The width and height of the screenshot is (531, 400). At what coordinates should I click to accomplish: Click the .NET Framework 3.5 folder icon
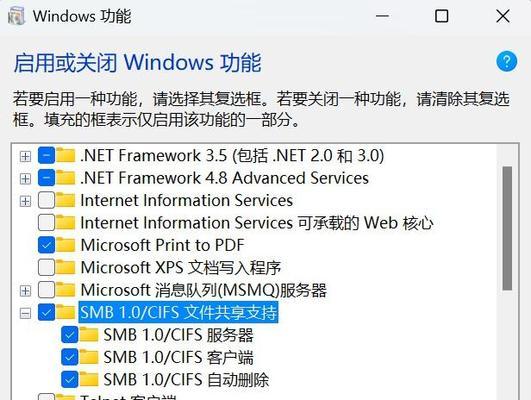[x=66, y=155]
